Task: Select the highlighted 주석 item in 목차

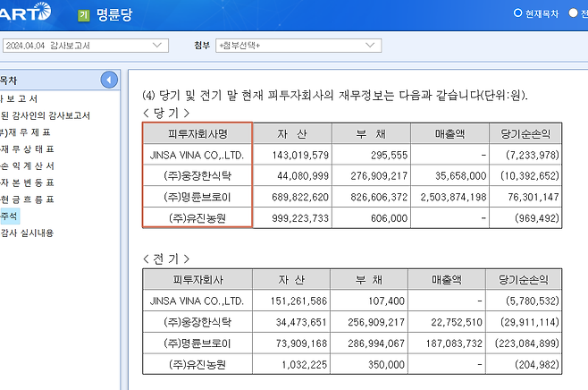Action: click(8, 216)
